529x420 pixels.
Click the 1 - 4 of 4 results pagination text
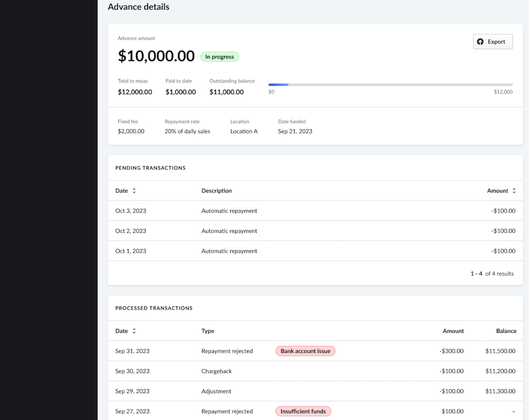pyautogui.click(x=492, y=274)
